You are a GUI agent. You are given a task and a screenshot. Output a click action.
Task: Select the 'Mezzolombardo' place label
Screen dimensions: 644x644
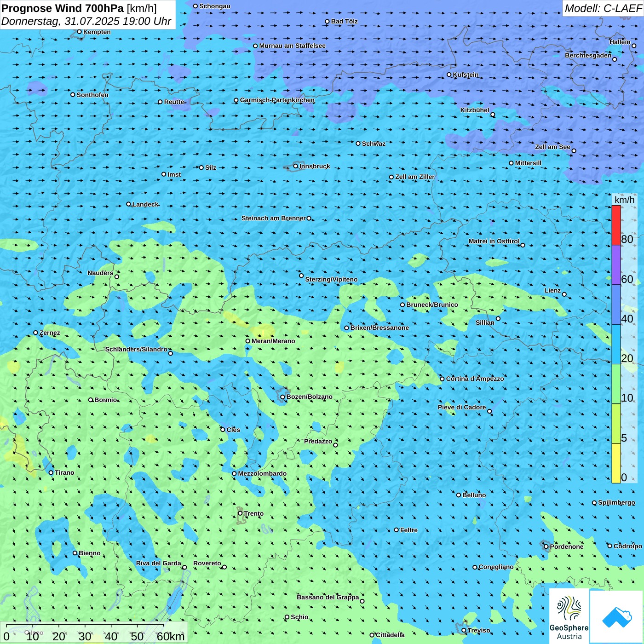coord(262,473)
